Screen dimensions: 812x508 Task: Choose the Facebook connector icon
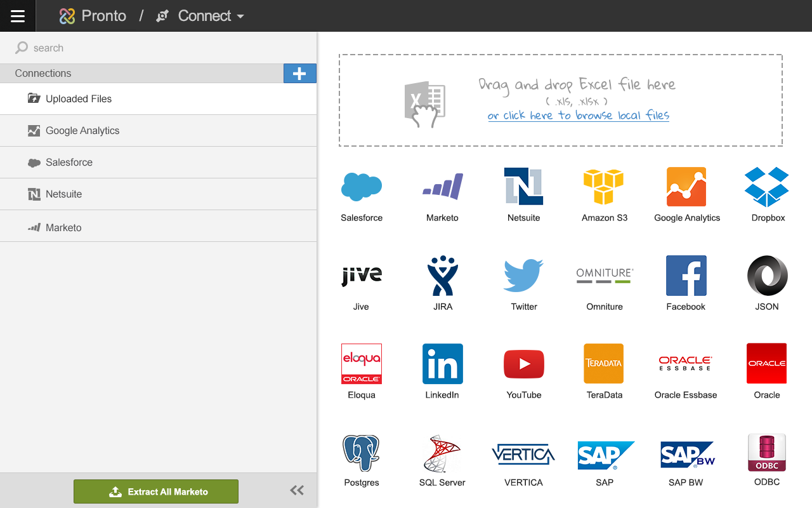click(x=686, y=276)
